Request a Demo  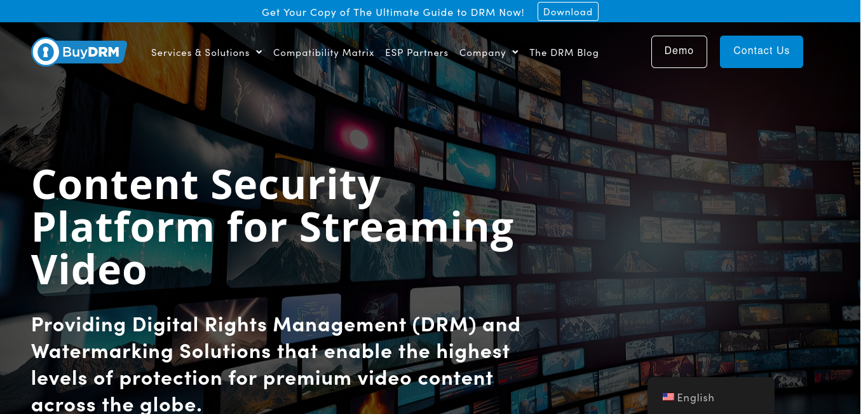pyautogui.click(x=679, y=52)
